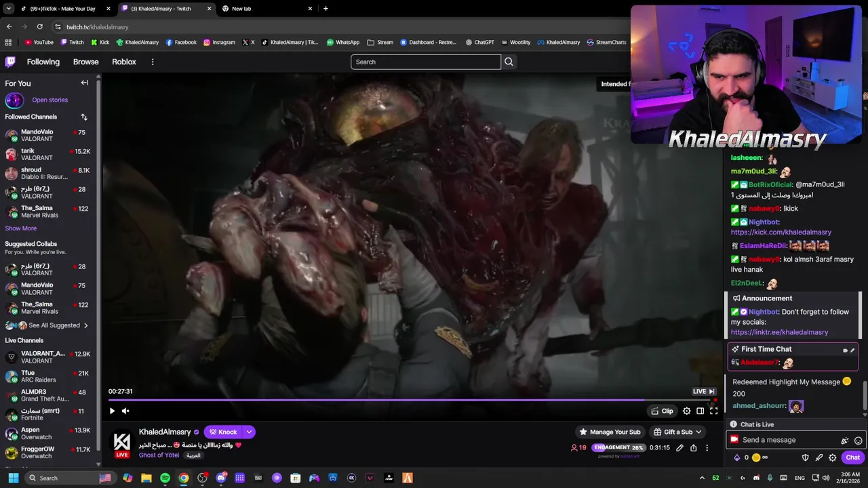Click the Windows Start button
The height and width of the screenshot is (488, 868).
[x=13, y=478]
